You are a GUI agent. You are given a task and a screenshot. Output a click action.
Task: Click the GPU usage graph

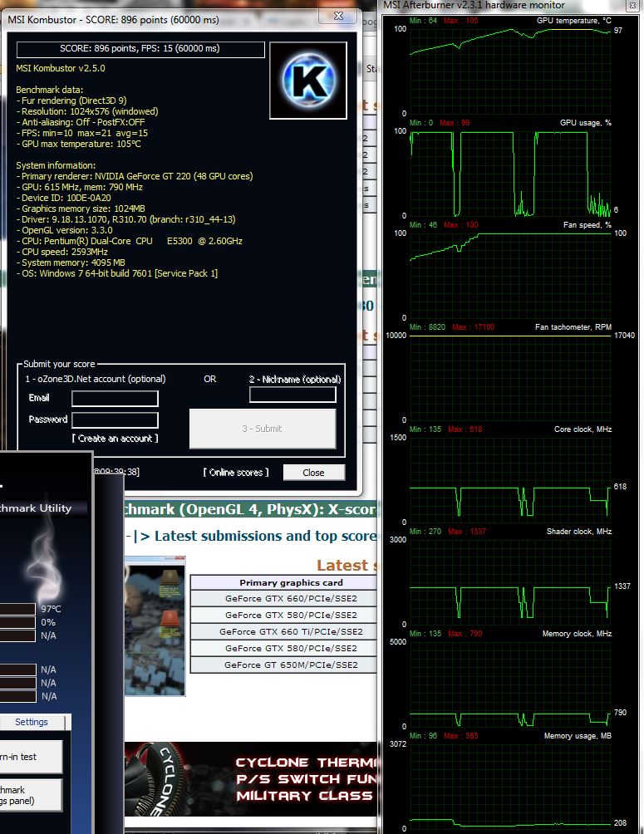[x=510, y=172]
